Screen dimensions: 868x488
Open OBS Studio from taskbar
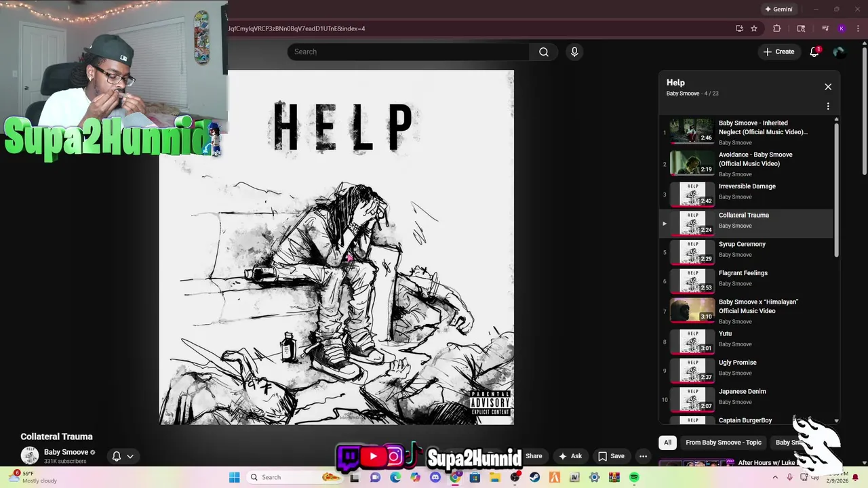click(515, 477)
